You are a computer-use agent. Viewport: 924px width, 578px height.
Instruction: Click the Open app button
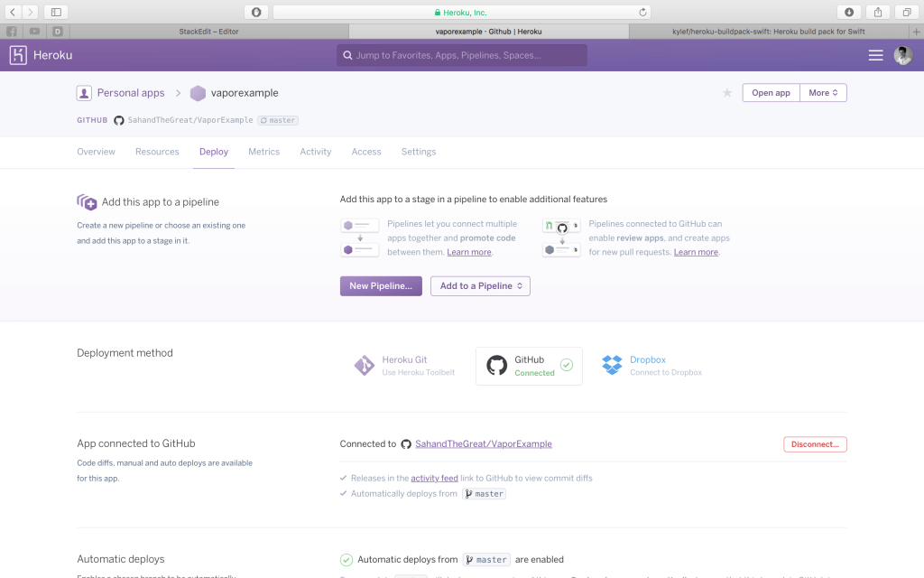(x=771, y=93)
